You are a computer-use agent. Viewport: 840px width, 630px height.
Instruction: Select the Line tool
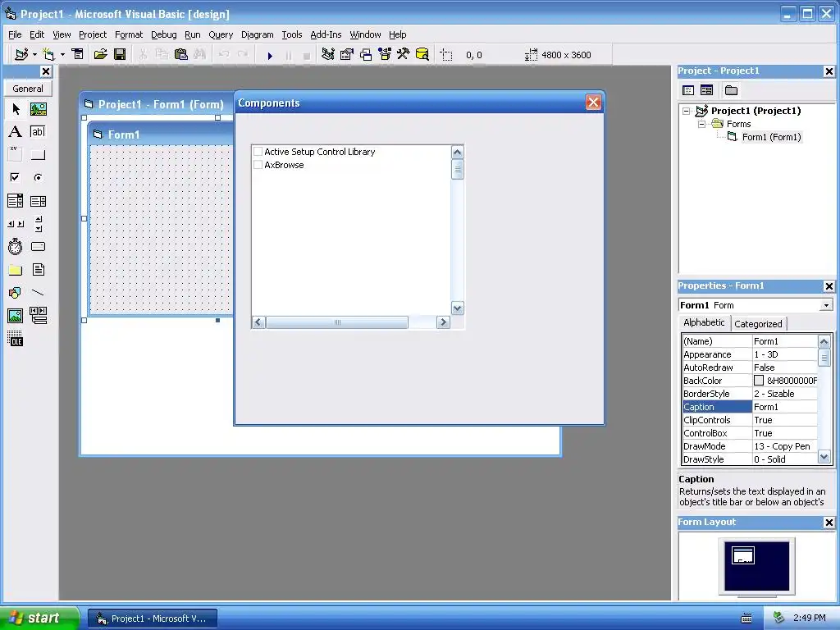(38, 293)
